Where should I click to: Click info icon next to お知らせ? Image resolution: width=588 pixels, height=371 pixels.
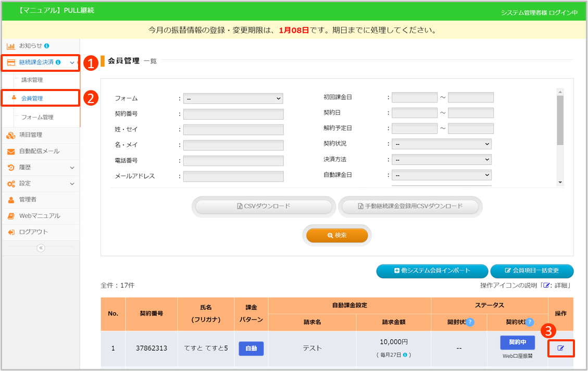click(x=47, y=46)
